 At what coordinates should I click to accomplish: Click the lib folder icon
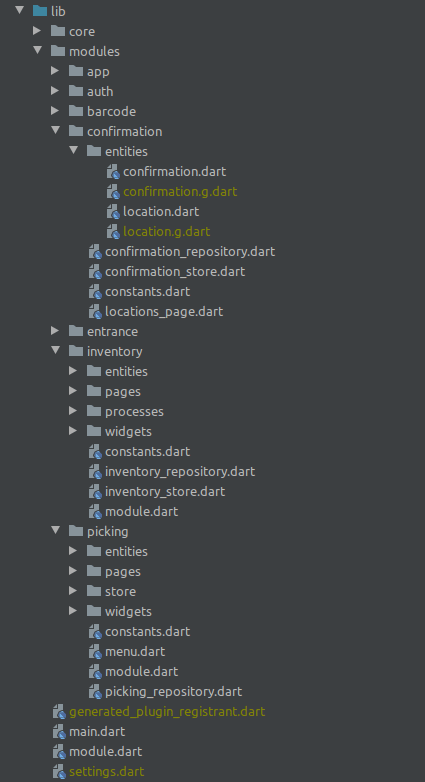point(40,10)
